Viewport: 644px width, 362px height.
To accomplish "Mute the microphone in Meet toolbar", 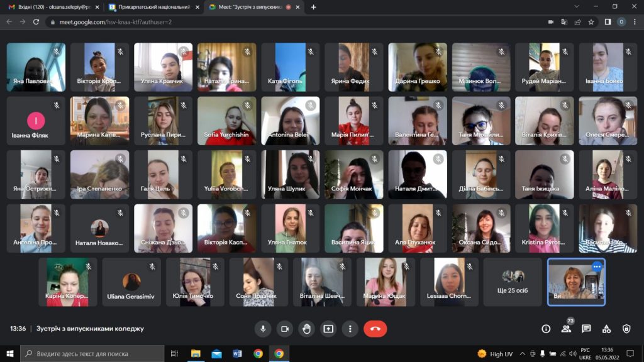I will (263, 329).
